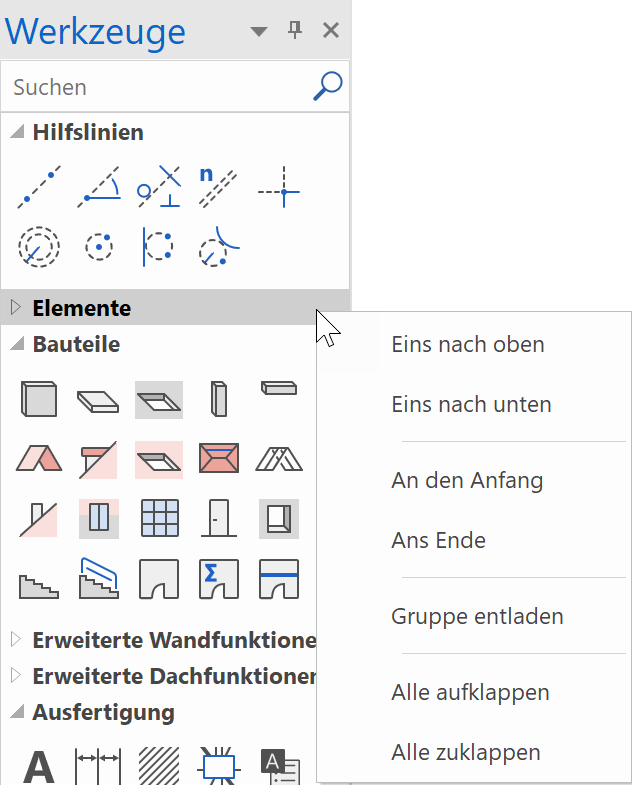Choose 'Eins nach oben' from context menu

[x=468, y=344]
